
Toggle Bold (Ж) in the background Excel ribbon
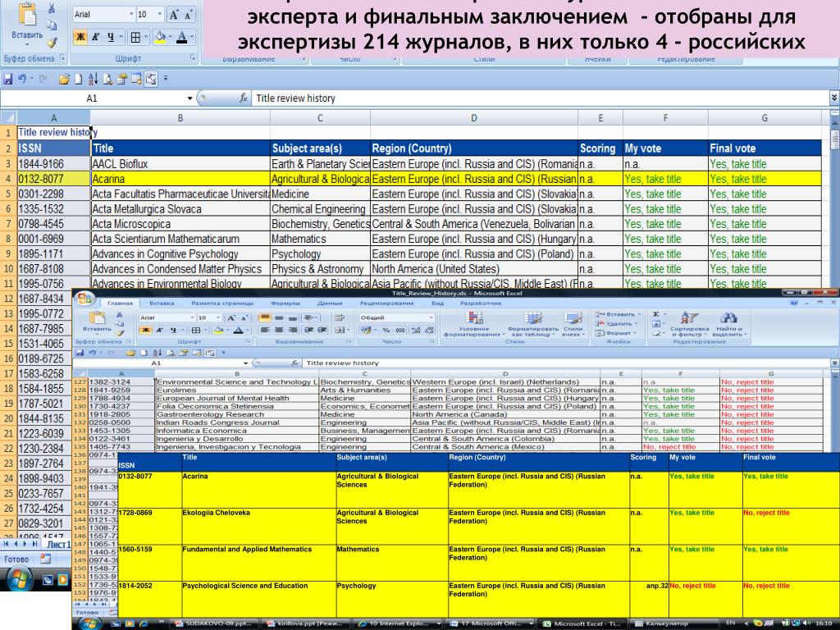80,37
